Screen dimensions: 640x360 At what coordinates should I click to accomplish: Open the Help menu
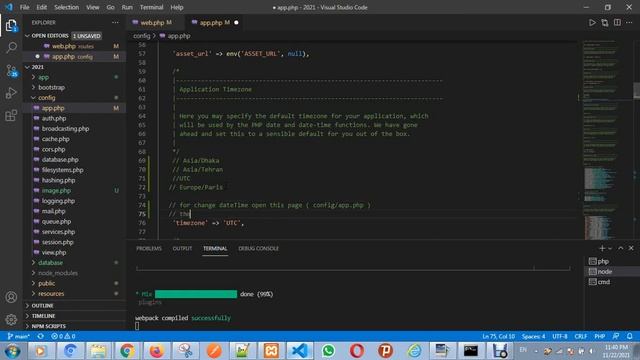point(177,7)
